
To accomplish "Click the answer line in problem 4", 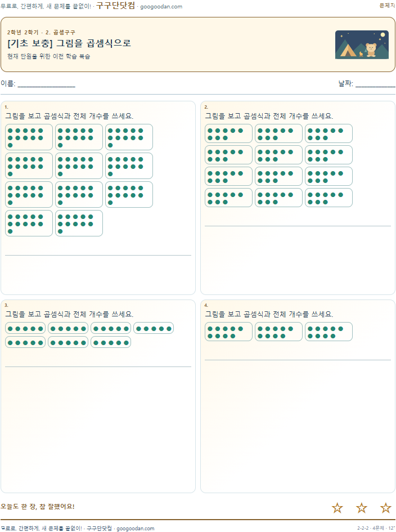I will 298,360.
